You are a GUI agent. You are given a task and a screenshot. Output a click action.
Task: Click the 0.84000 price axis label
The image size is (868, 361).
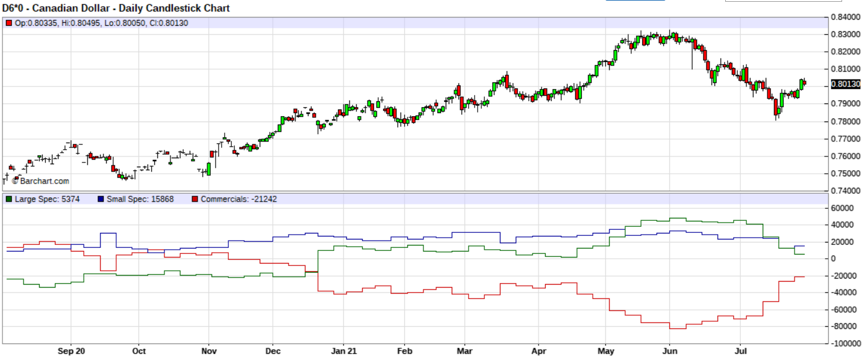(846, 17)
